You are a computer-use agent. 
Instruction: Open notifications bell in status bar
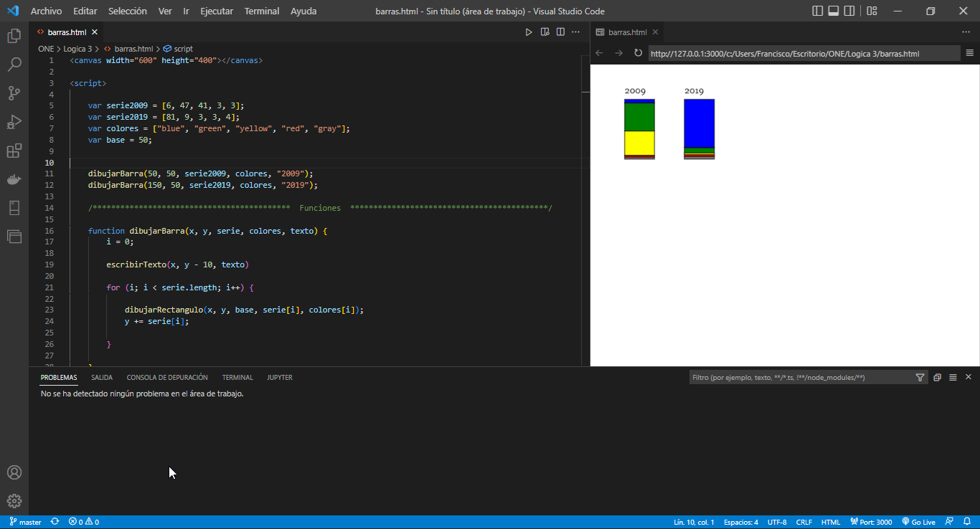[x=966, y=522]
